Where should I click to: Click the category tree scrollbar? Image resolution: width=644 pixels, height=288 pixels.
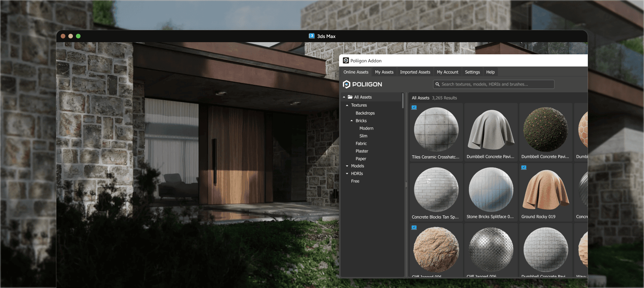(403, 101)
